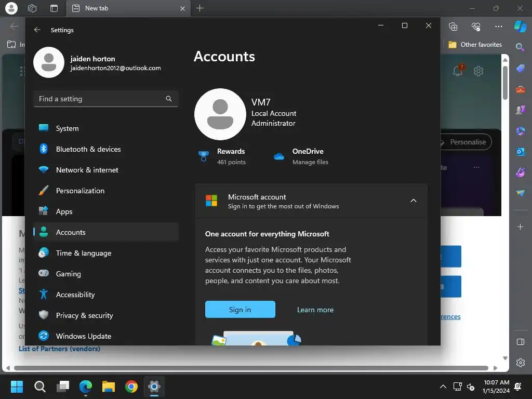The height and width of the screenshot is (399, 532).
Task: Open Accessibility settings
Action: coord(106,295)
